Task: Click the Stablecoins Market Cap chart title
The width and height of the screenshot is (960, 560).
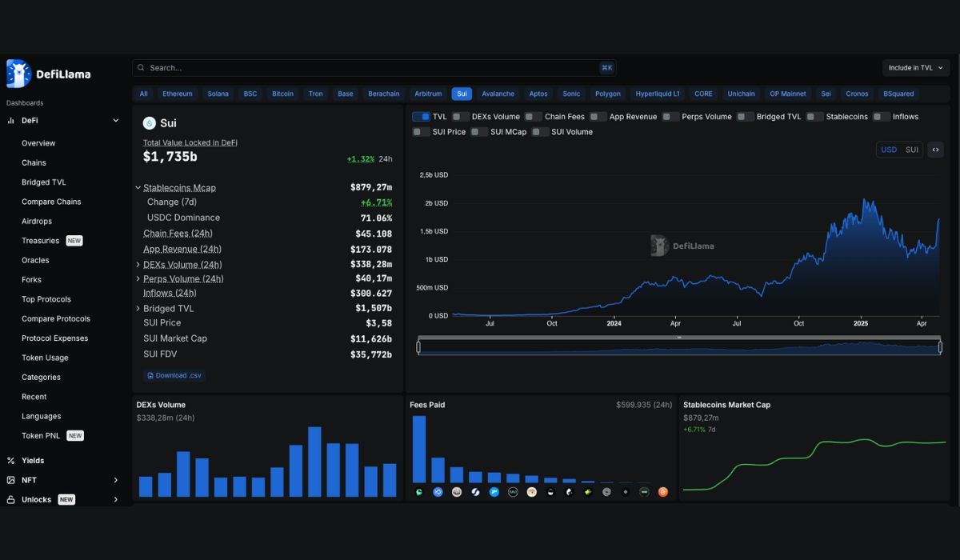Action: [x=726, y=405]
